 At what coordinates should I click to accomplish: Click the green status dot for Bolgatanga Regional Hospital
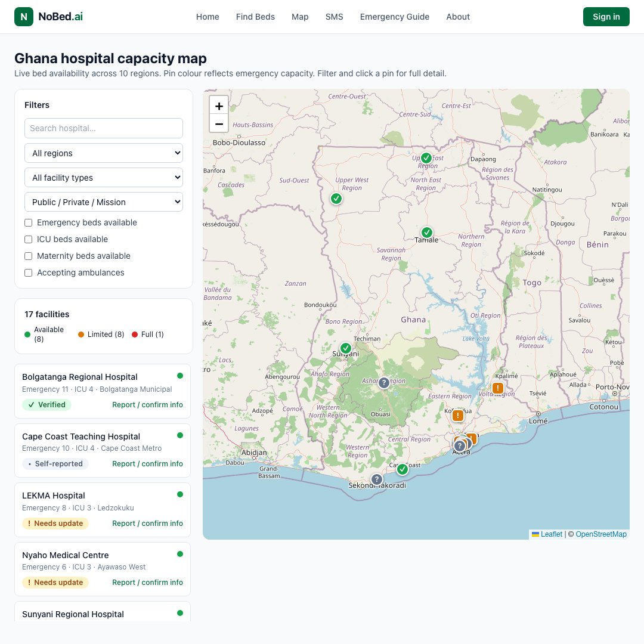[180, 376]
